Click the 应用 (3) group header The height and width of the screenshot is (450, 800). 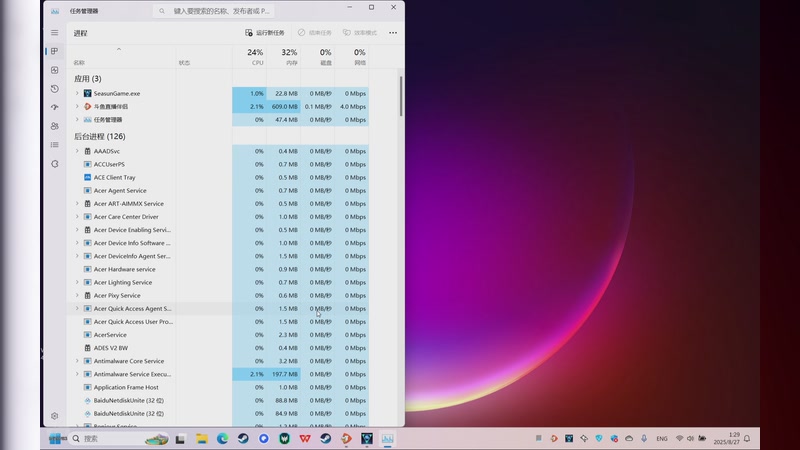click(x=88, y=79)
